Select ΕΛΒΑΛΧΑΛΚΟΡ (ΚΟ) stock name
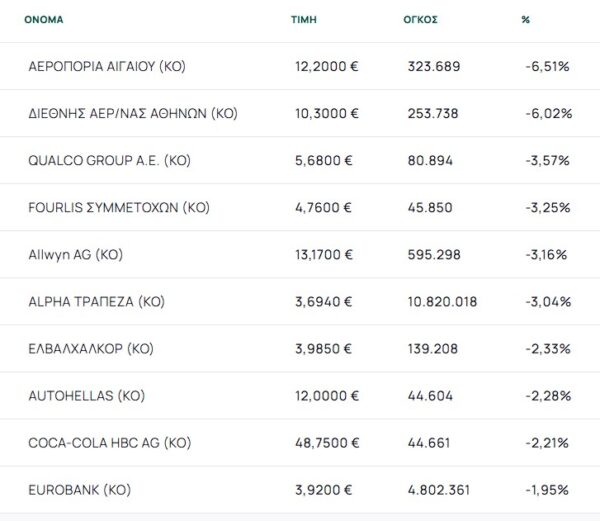The width and height of the screenshot is (600, 521). pos(91,349)
